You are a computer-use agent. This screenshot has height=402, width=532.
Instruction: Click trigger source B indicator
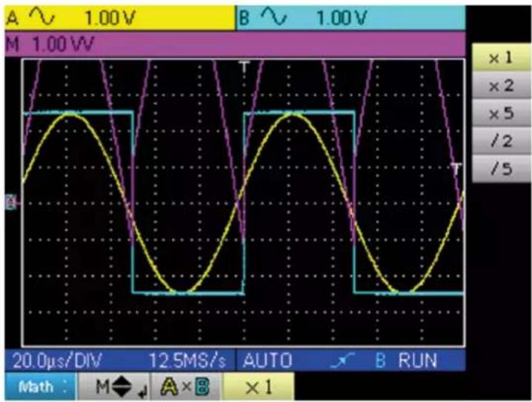(380, 361)
